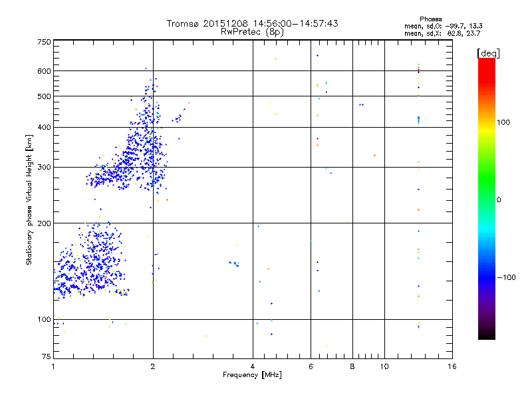532x399 pixels.
Task: Click the x-axis tick label "2"
Action: point(153,366)
